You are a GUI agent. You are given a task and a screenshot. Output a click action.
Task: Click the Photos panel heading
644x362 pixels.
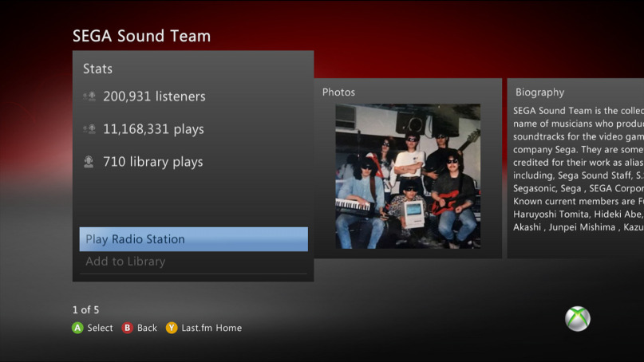pyautogui.click(x=338, y=92)
